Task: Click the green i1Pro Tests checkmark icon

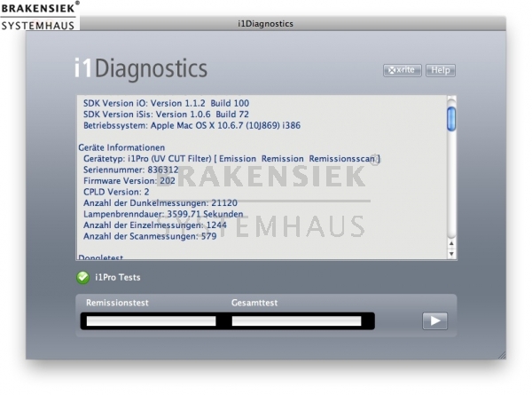Action: (82, 278)
